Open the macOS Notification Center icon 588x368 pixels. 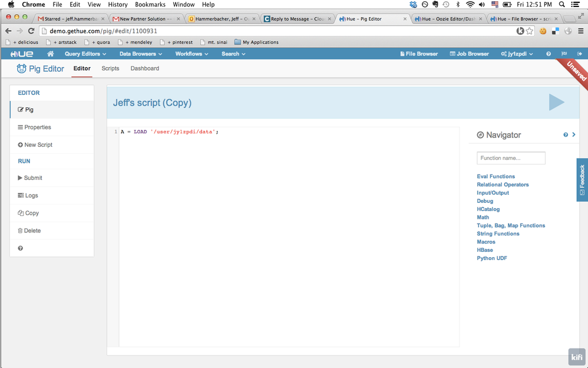(576, 5)
